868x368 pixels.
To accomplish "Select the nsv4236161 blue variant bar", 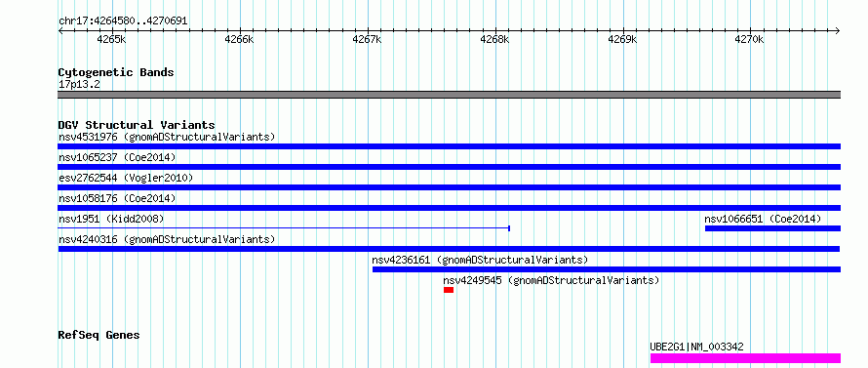I will (x=607, y=269).
